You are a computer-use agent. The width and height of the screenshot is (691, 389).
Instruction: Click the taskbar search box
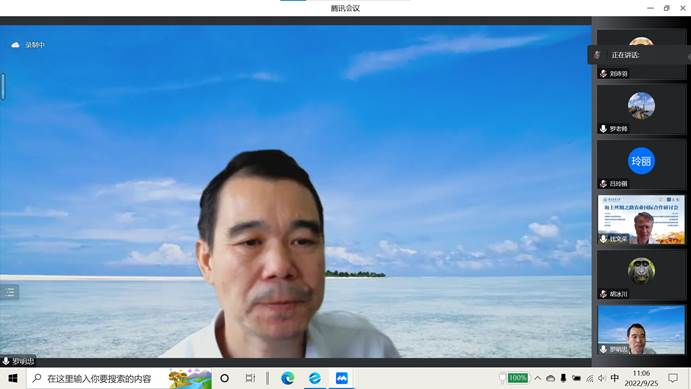(119, 378)
